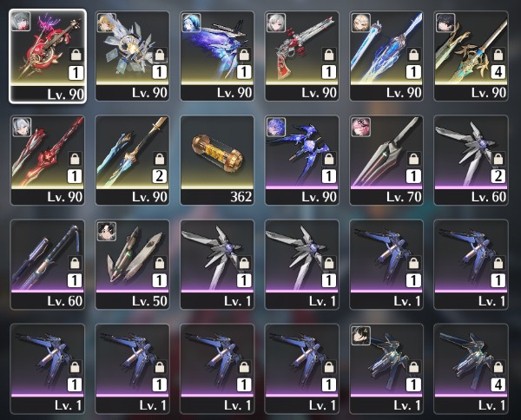Select the red twin swords at Lv. 90
The image size is (521, 420).
click(x=48, y=160)
